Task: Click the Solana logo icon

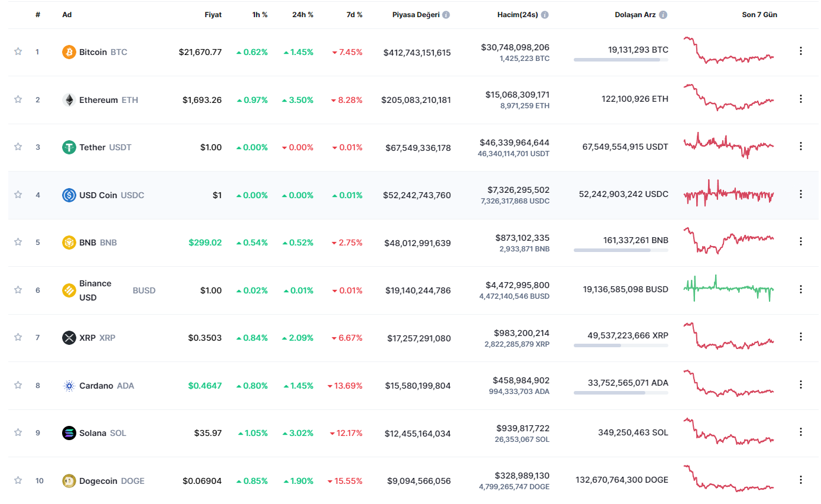Action: tap(69, 433)
